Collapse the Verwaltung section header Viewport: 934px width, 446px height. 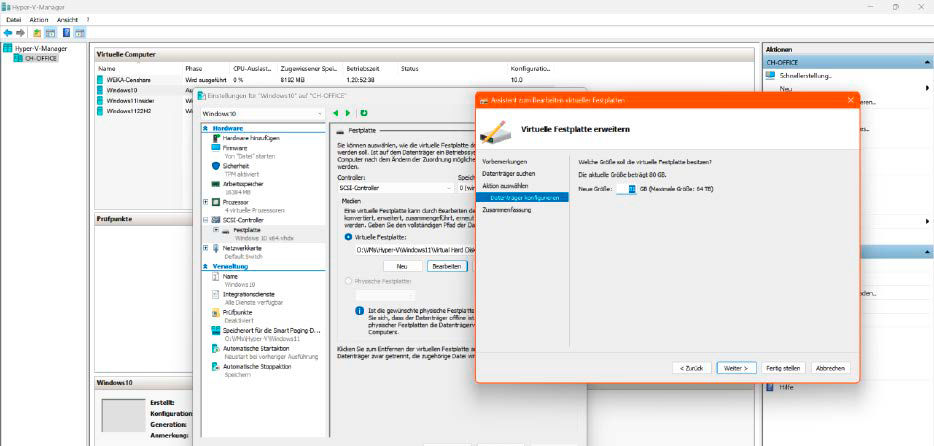206,267
